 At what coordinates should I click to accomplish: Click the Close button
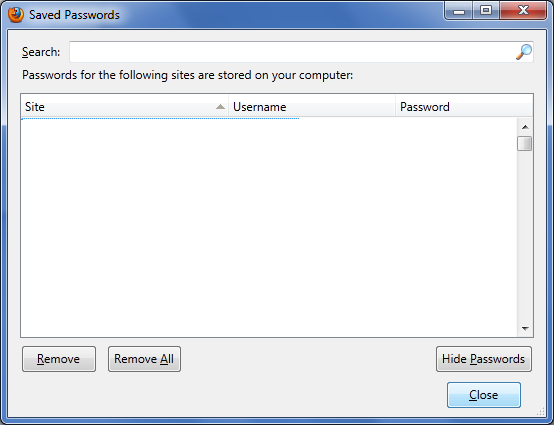click(484, 395)
